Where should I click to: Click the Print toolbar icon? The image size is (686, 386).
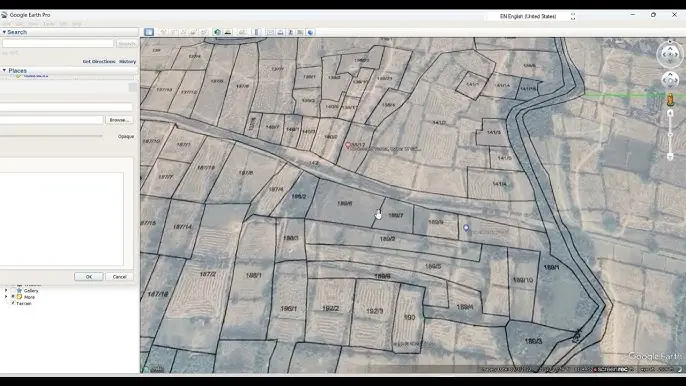pyautogui.click(x=280, y=32)
